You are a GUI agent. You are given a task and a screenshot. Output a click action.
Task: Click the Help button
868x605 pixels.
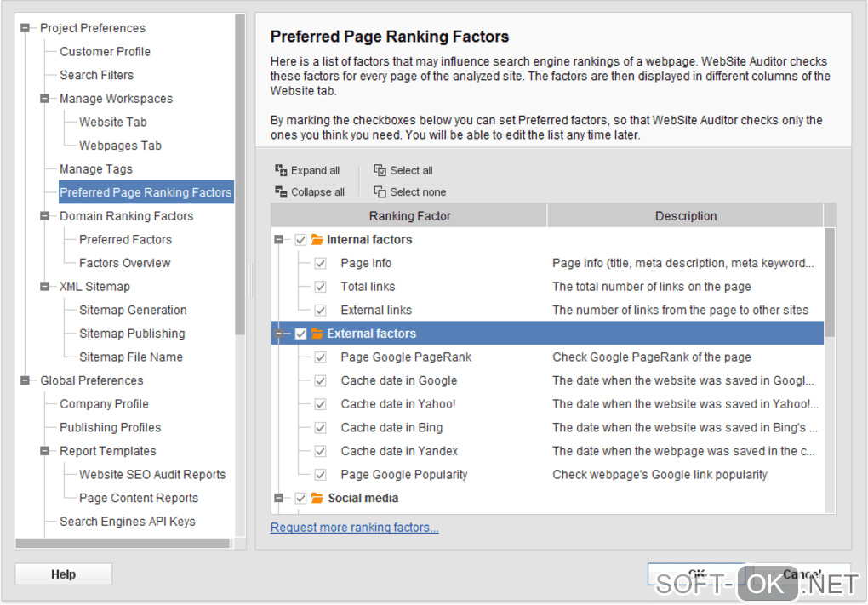[x=63, y=574]
